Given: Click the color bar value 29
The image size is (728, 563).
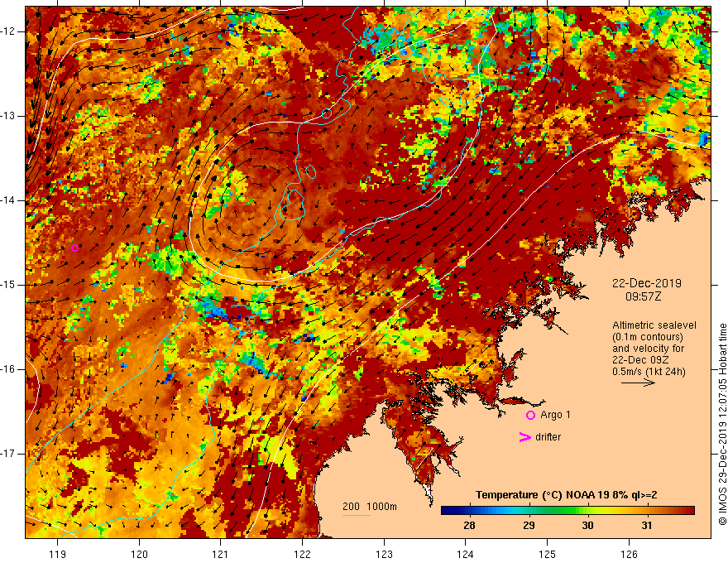Looking at the screenshot, I should (529, 526).
